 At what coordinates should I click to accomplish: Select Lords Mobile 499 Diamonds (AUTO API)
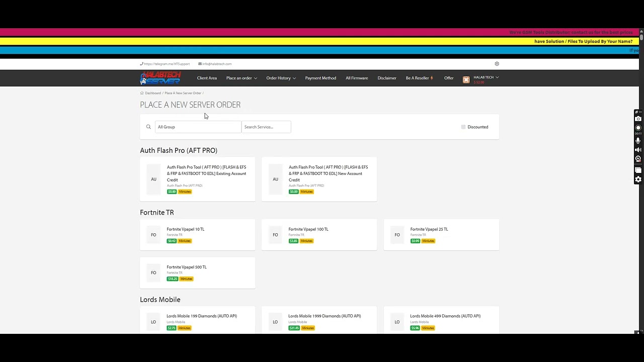click(x=445, y=316)
